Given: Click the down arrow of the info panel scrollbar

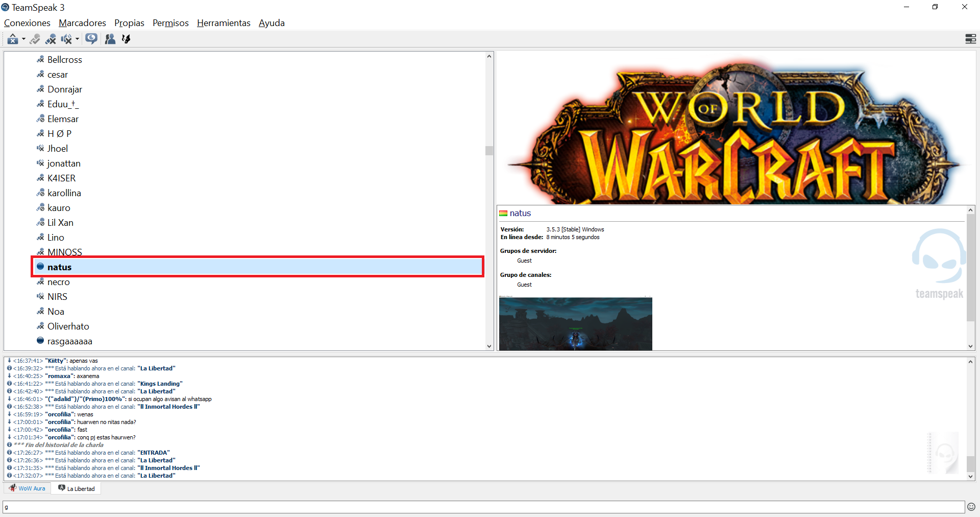Looking at the screenshot, I should [x=971, y=346].
